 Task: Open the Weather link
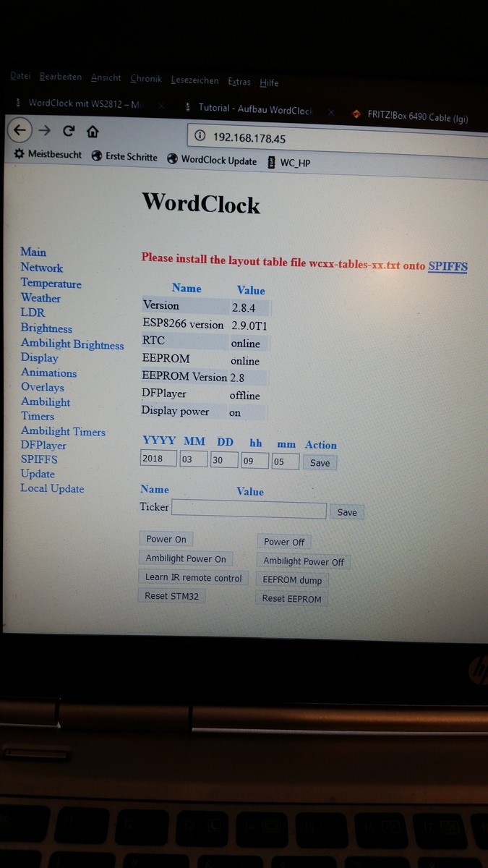[x=40, y=297]
